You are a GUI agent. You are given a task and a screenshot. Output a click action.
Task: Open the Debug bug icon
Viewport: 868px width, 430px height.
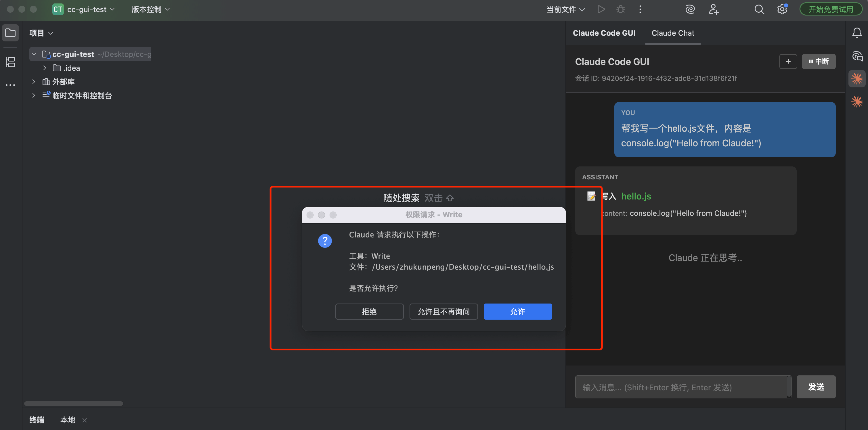[621, 9]
